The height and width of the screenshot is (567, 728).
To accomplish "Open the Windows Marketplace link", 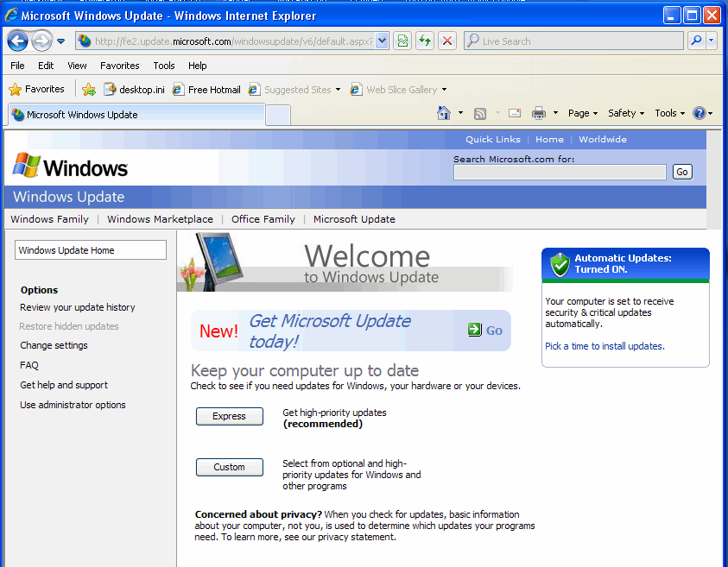I will 160,219.
